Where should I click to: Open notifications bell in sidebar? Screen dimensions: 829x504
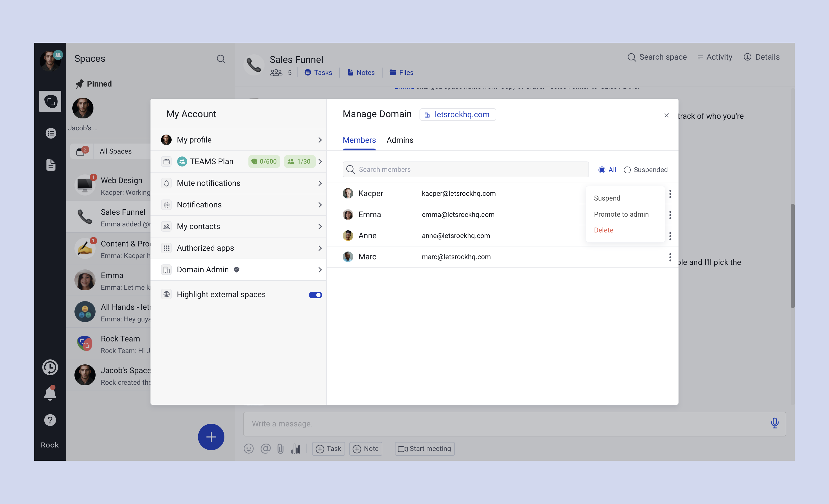[x=50, y=393]
